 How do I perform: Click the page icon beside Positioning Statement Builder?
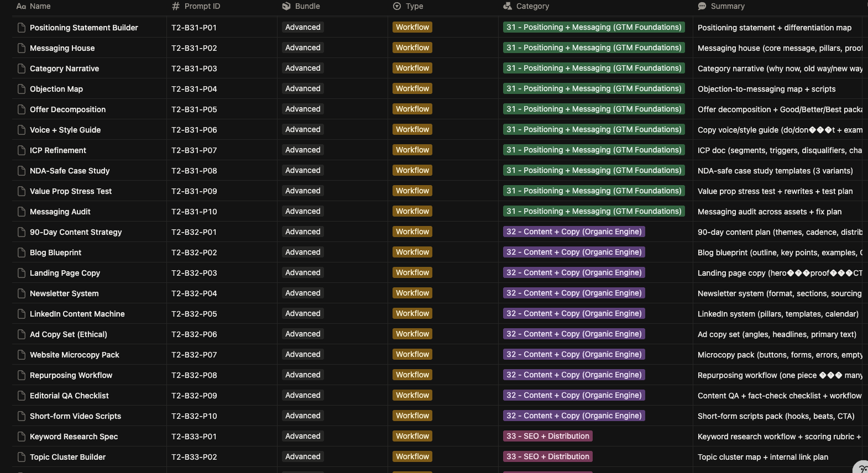pos(20,27)
